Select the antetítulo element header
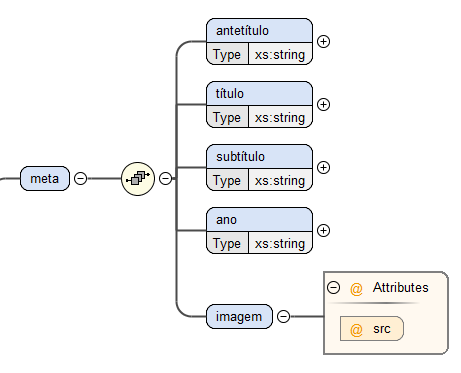This screenshot has height=373, width=461. [x=260, y=31]
